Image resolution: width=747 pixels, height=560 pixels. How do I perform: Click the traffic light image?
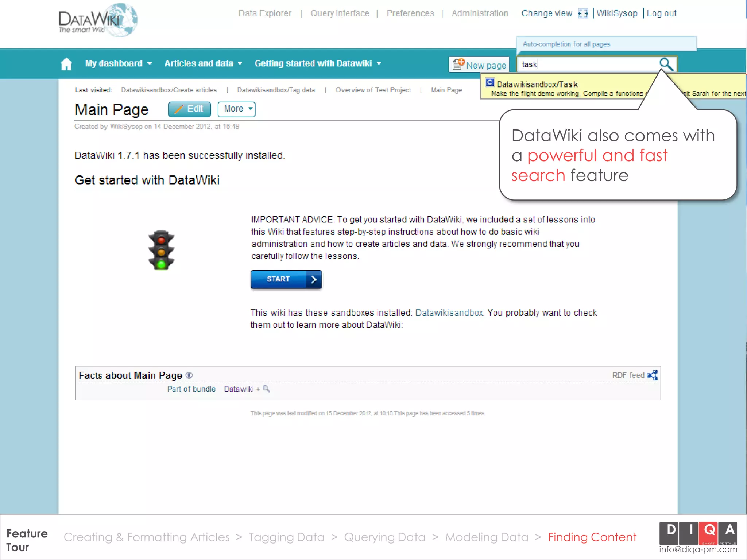point(161,250)
